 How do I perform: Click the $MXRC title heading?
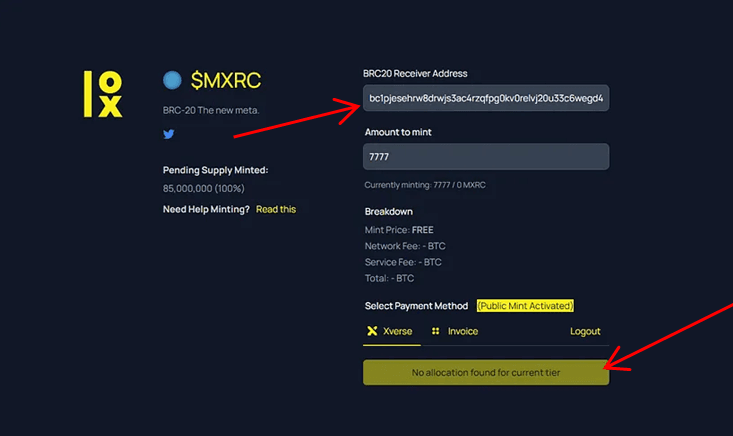click(226, 80)
